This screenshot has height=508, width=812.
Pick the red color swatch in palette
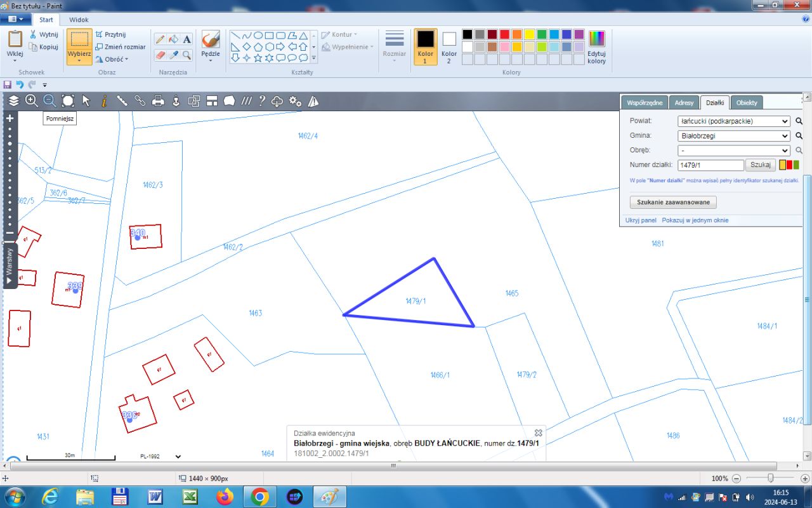point(504,34)
